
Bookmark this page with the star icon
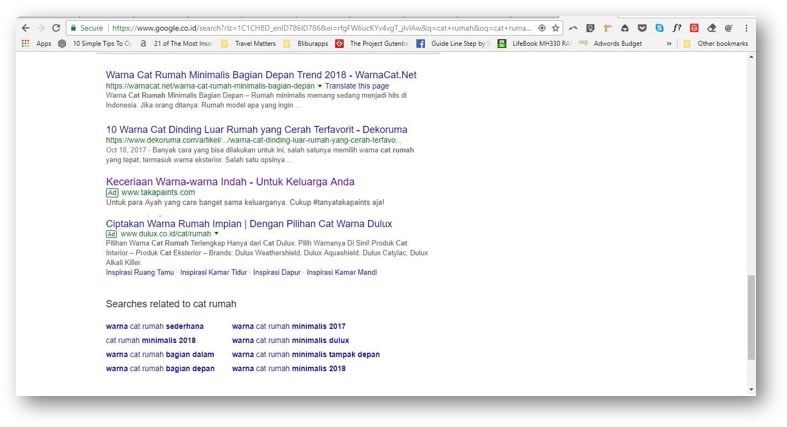point(556,28)
